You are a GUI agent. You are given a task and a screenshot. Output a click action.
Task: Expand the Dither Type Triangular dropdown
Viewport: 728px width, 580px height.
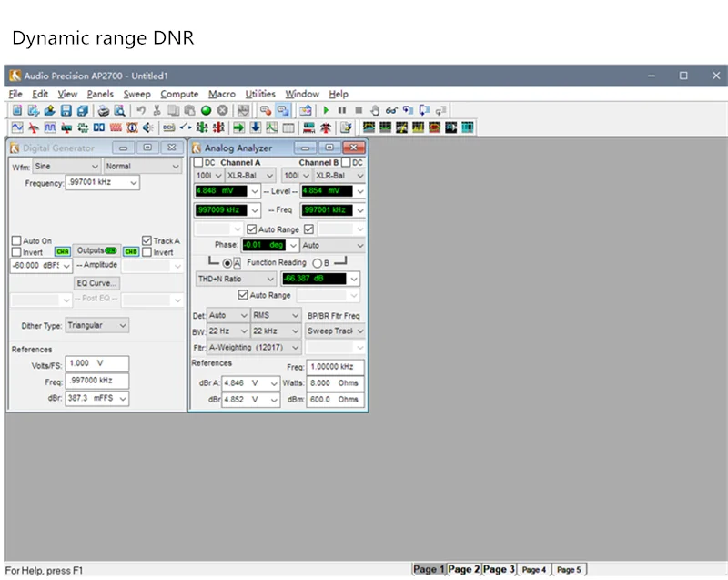coord(97,326)
